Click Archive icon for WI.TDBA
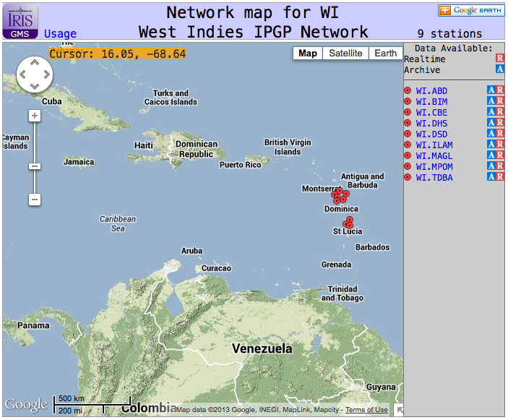508x420 pixels. point(491,177)
